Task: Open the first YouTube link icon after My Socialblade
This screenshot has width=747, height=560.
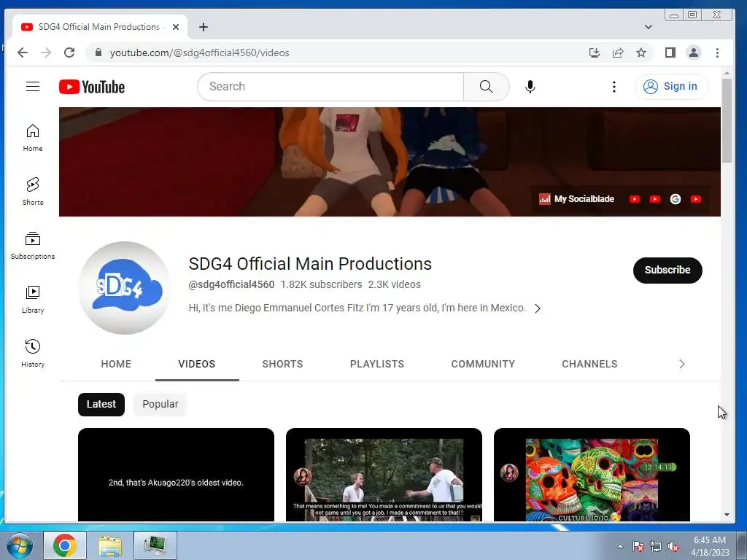Action: point(635,199)
